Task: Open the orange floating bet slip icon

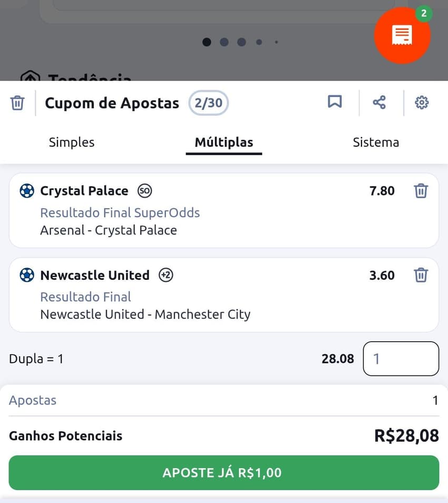Action: tap(402, 35)
